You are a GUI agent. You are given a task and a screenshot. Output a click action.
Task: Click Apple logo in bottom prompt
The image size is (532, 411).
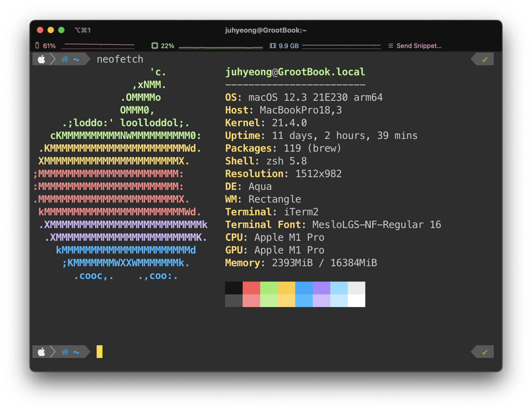coord(41,352)
